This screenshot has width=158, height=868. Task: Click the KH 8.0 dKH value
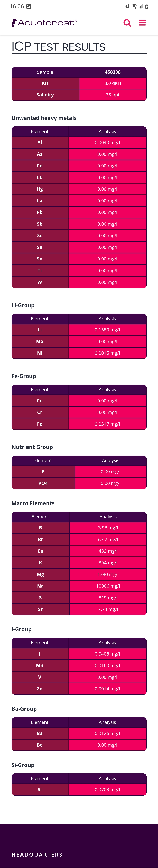(x=113, y=83)
